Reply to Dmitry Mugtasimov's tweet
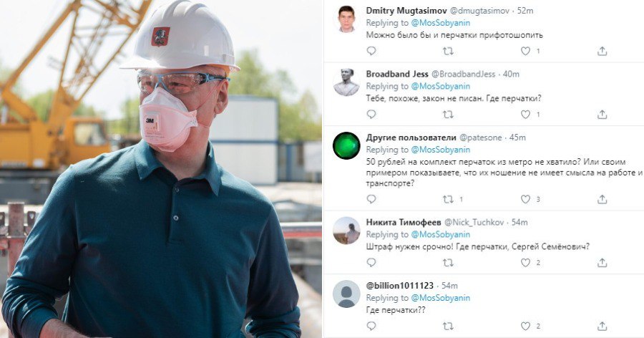The height and width of the screenshot is (338, 644). [371, 51]
